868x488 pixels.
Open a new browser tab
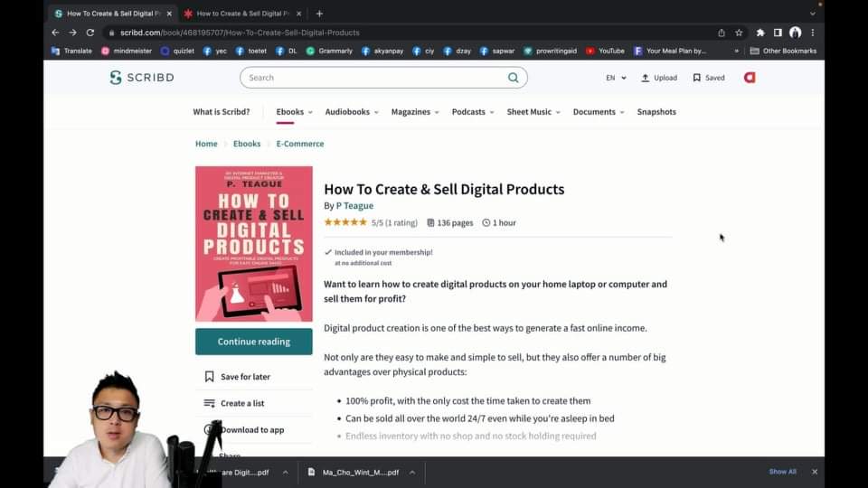(x=319, y=14)
